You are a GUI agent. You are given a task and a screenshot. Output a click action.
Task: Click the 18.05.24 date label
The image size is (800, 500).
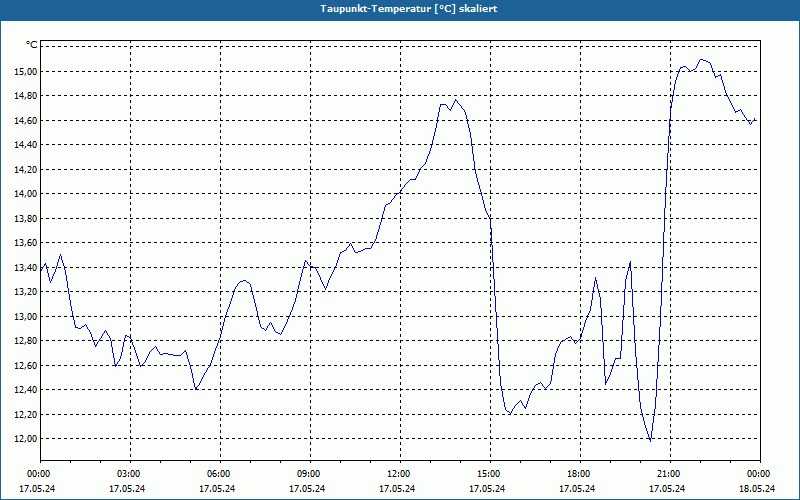tap(757, 488)
